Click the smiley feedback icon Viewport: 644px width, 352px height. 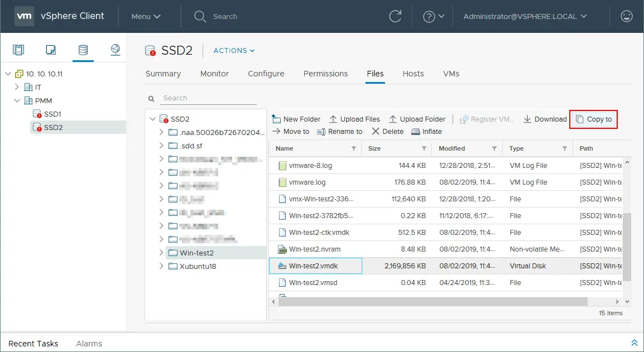(x=626, y=16)
